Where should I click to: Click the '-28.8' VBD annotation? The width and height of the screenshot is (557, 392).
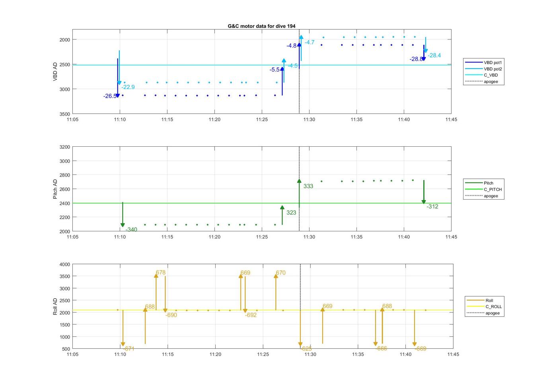tap(416, 59)
